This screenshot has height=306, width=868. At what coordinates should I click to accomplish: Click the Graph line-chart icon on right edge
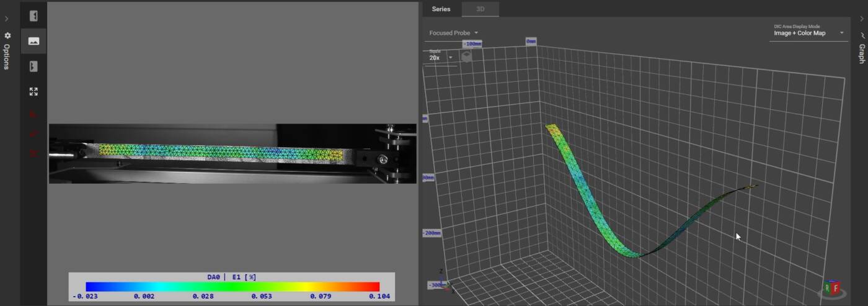point(861,35)
